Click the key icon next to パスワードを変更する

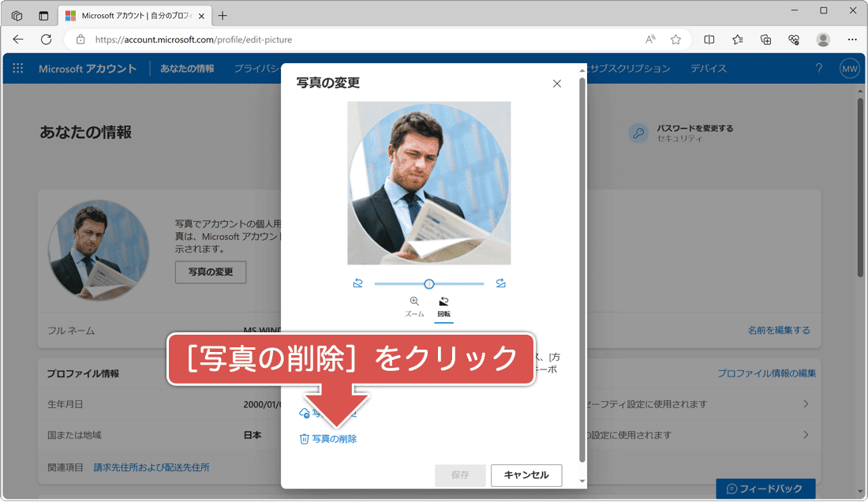click(638, 133)
